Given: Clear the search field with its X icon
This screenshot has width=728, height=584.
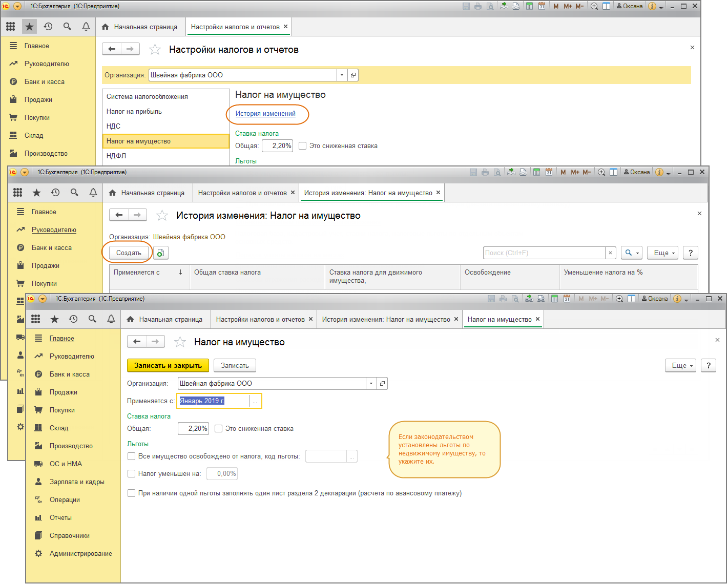Looking at the screenshot, I should (x=610, y=253).
